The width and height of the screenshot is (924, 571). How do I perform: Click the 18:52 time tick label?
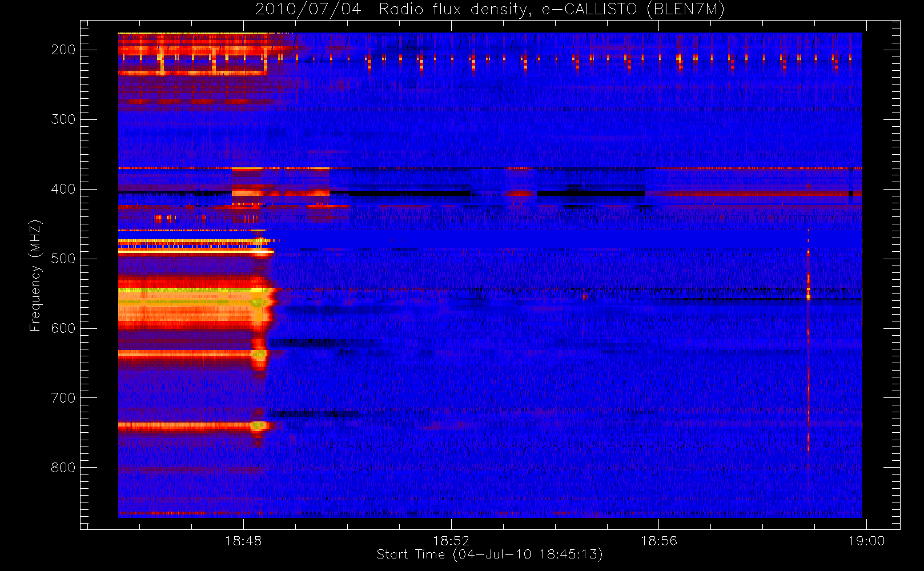(451, 541)
